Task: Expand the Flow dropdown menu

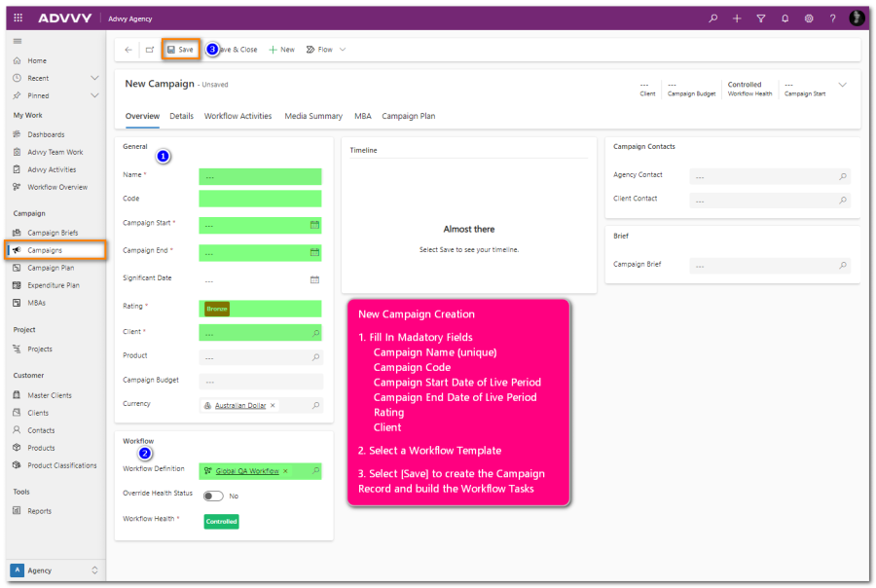Action: coord(343,50)
